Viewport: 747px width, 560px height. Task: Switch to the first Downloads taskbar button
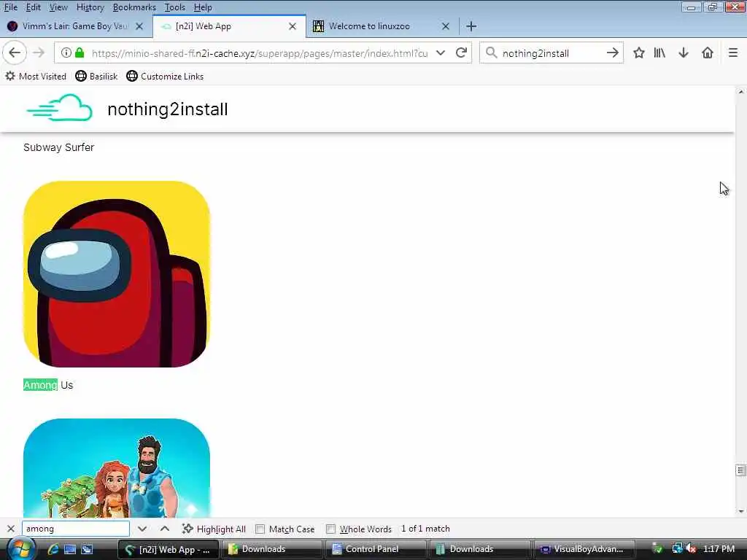271,549
